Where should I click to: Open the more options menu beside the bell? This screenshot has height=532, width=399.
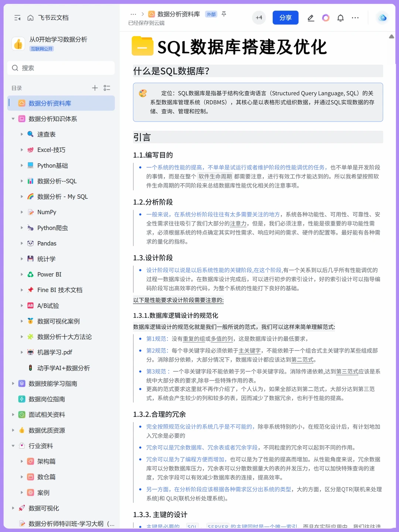(x=355, y=17)
